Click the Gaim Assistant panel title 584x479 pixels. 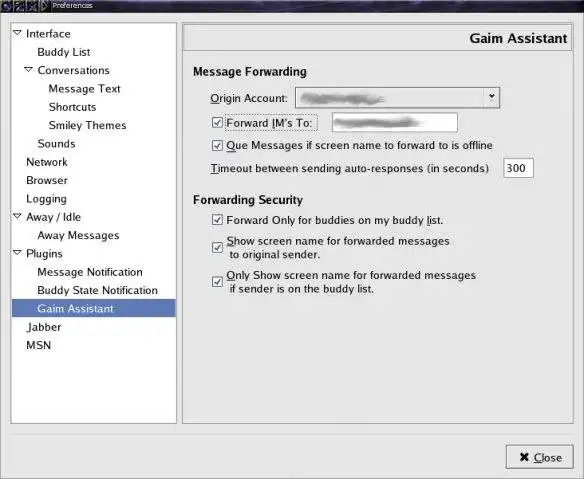pyautogui.click(x=518, y=38)
